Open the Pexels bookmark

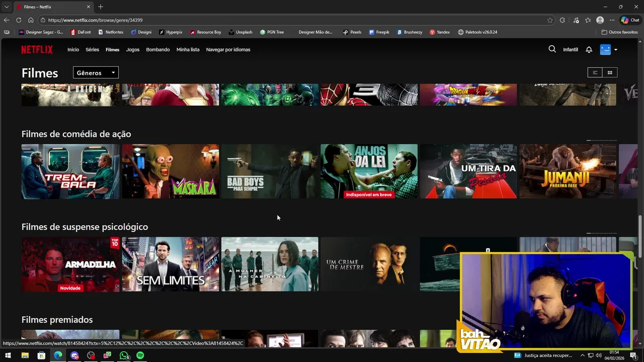point(352,32)
